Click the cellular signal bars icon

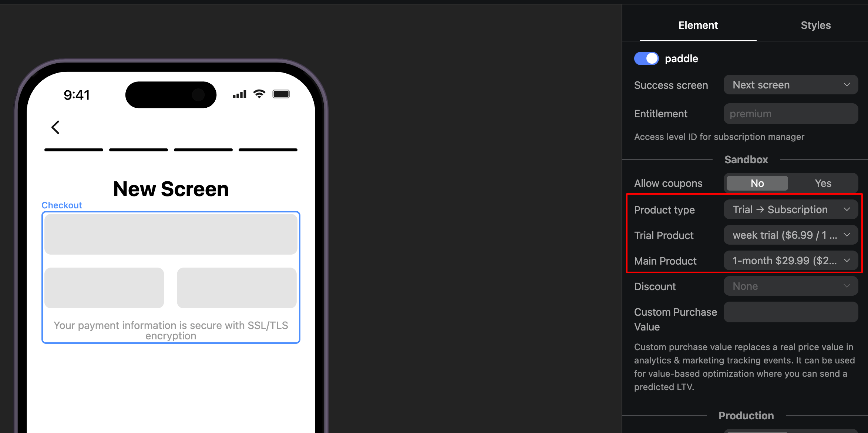tap(239, 94)
